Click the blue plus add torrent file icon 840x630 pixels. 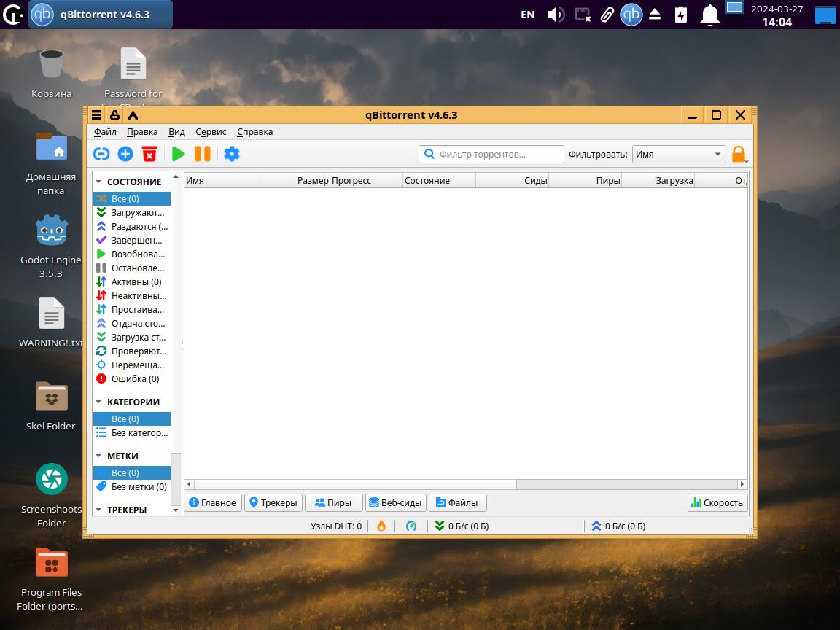[125, 154]
